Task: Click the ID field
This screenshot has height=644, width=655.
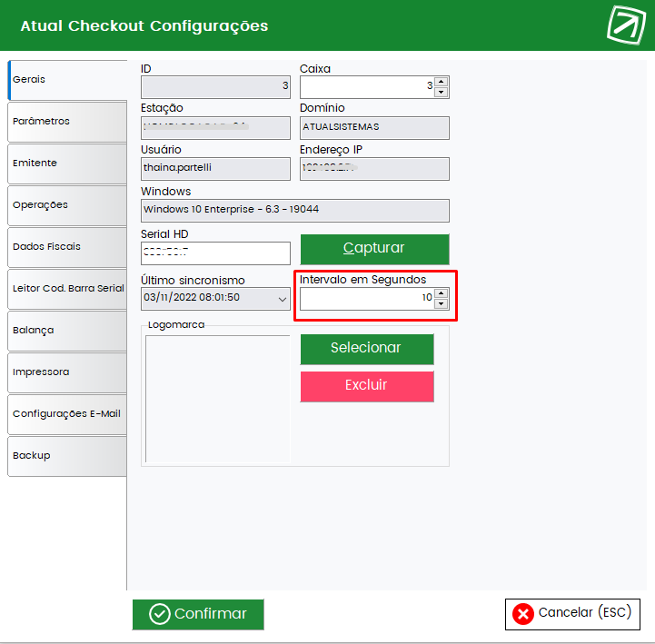Action: coord(215,87)
